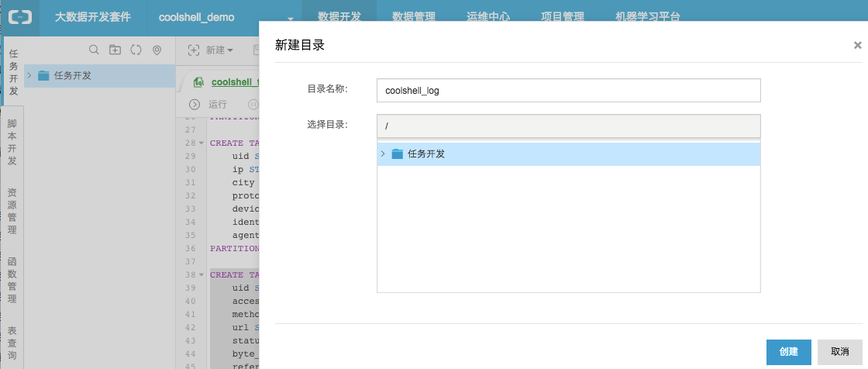
Task: Refresh the task tree with the refresh icon
Action: tap(136, 50)
